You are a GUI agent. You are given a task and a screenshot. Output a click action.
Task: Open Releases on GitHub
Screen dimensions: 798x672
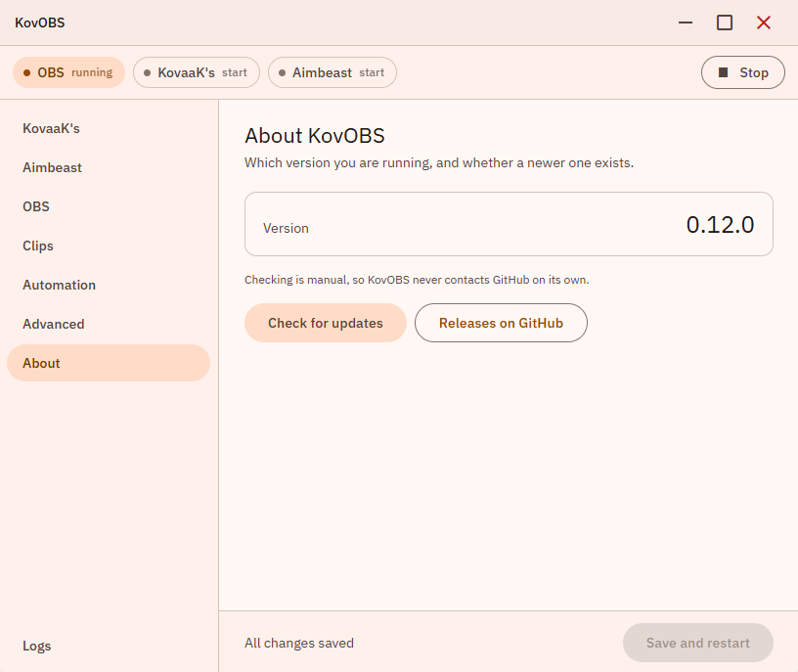[x=501, y=323]
